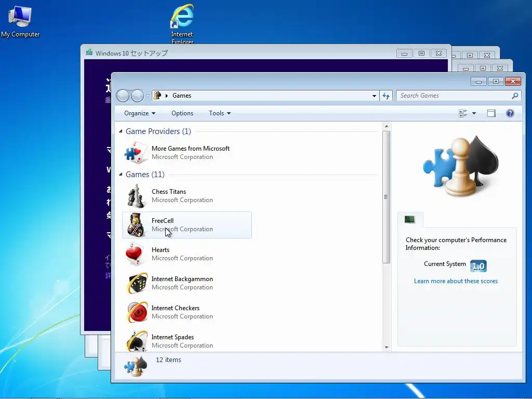
Task: Click the Back navigation button in Games
Action: click(x=123, y=96)
